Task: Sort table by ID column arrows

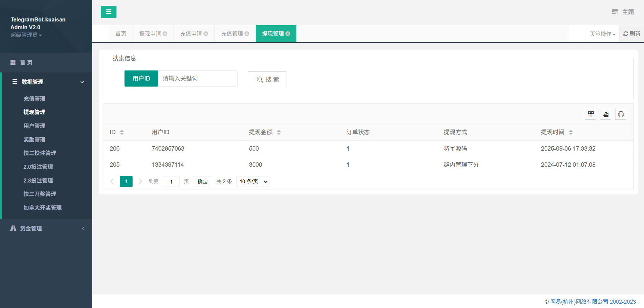Action: pos(122,132)
